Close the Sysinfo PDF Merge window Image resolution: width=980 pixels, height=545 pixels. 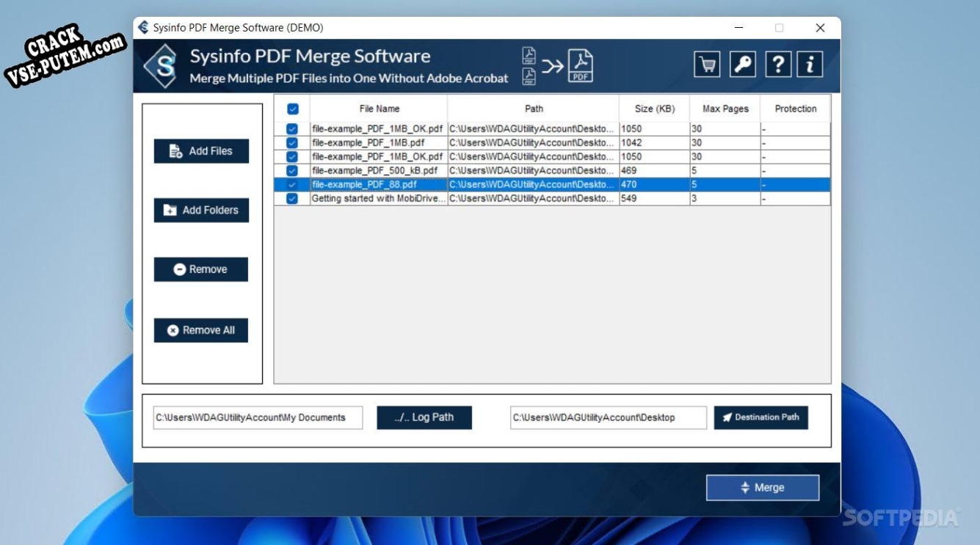click(820, 28)
